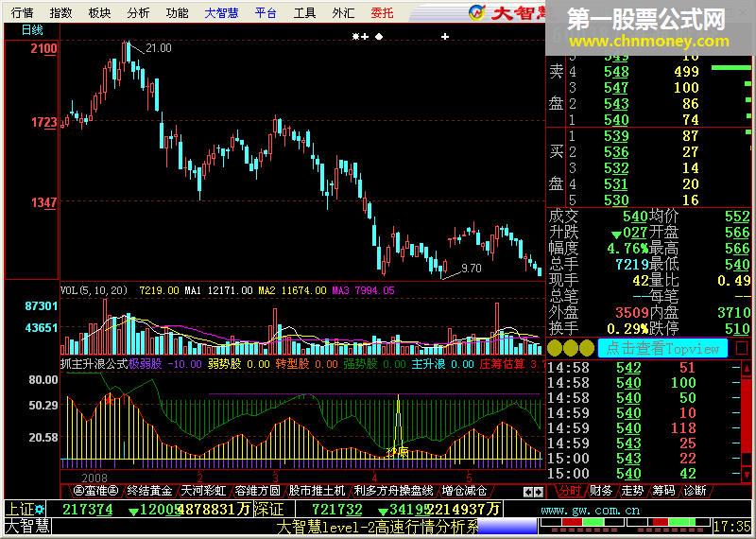Viewport: 756px width, 539px height.
Task: Click buy level 5 price 530
Action: [x=616, y=200]
